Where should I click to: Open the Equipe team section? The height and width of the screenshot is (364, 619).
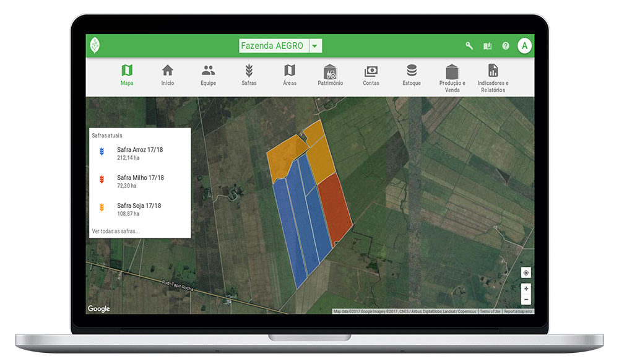pos(208,75)
